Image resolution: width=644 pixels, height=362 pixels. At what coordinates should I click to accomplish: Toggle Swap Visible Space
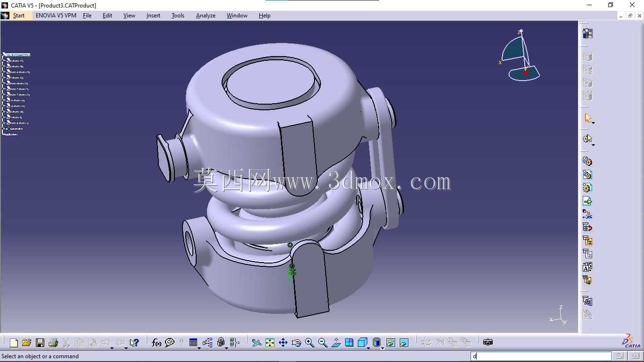click(x=404, y=343)
